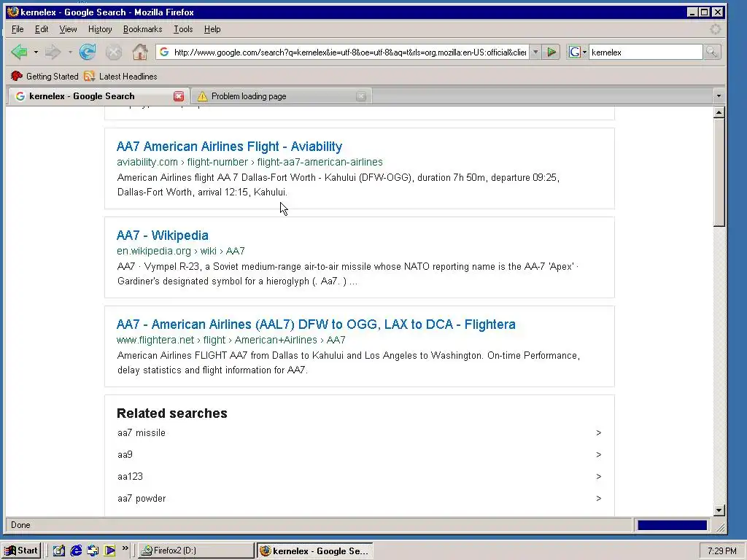This screenshot has height=560, width=747.
Task: Select related search aa7 powder
Action: (142, 499)
